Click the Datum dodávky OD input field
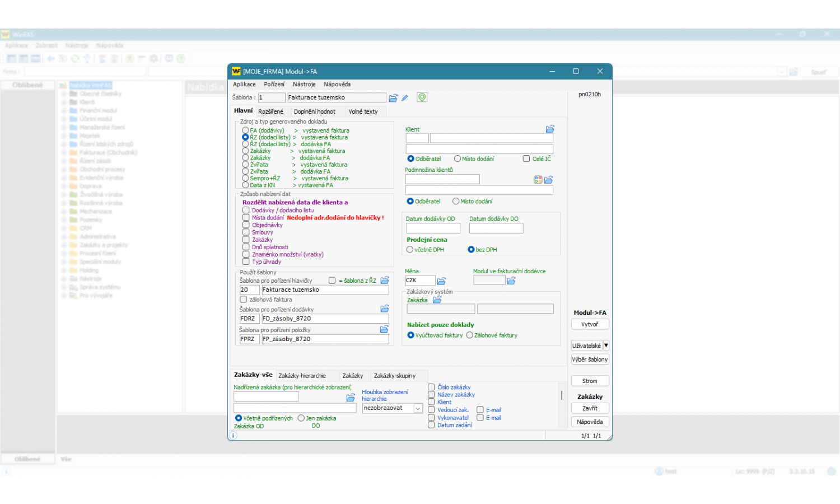 433,228
